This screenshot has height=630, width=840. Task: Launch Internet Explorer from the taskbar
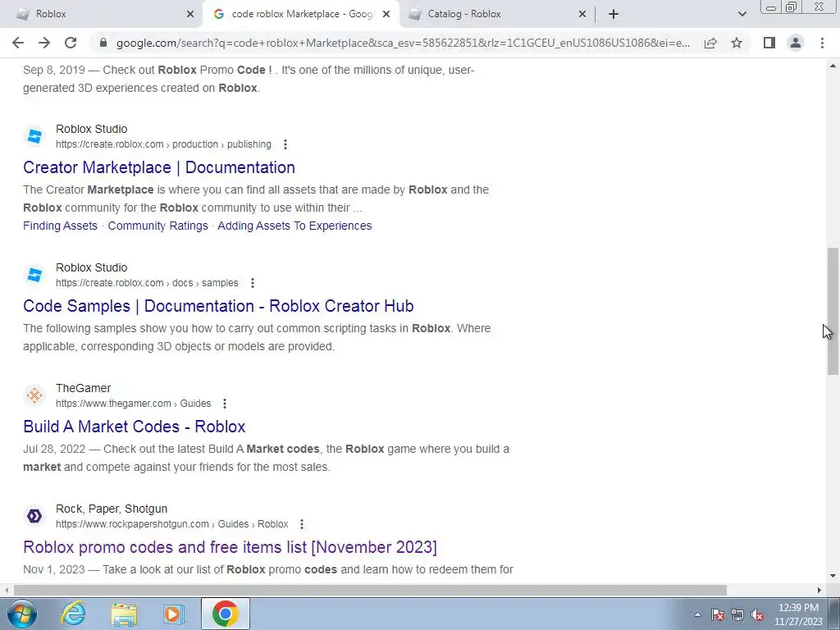tap(73, 614)
